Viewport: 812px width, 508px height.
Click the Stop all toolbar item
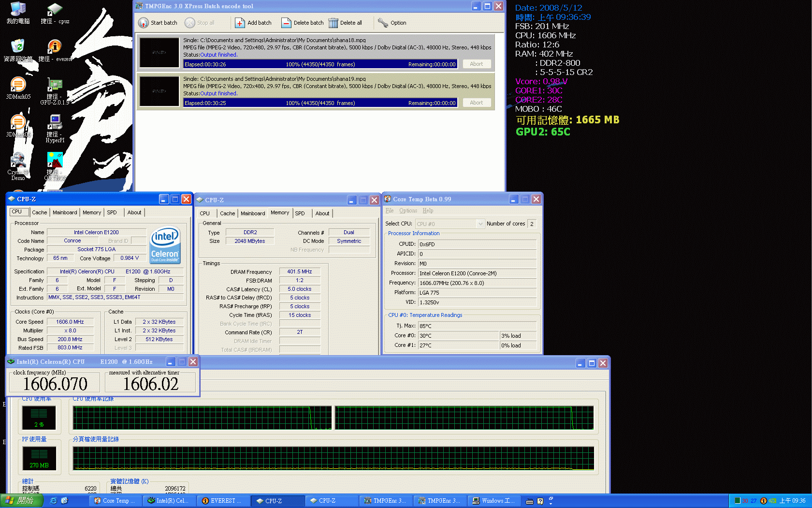[x=200, y=23]
